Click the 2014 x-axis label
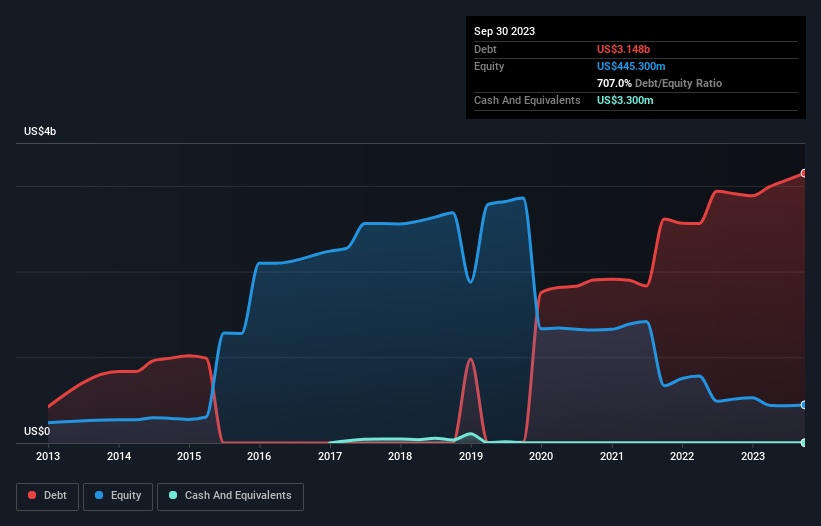Image resolution: width=821 pixels, height=526 pixels. click(119, 456)
